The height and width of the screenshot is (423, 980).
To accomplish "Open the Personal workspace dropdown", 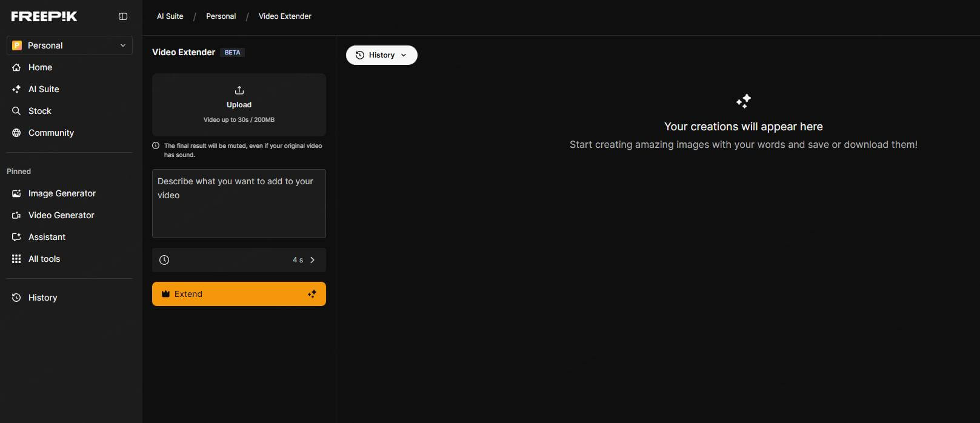I will [70, 45].
